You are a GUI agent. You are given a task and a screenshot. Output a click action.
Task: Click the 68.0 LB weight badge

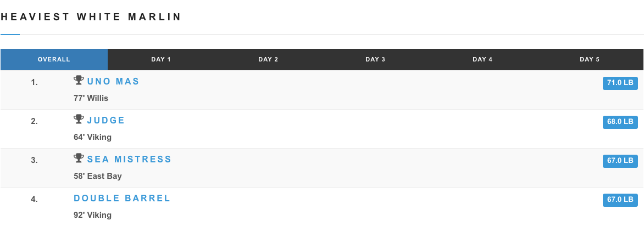[620, 122]
